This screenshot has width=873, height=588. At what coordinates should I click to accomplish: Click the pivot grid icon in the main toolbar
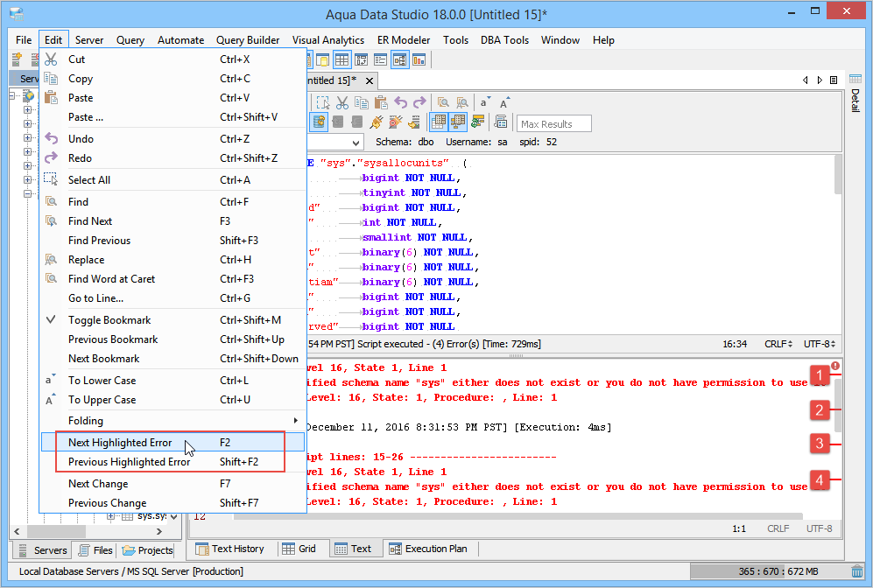[361, 59]
